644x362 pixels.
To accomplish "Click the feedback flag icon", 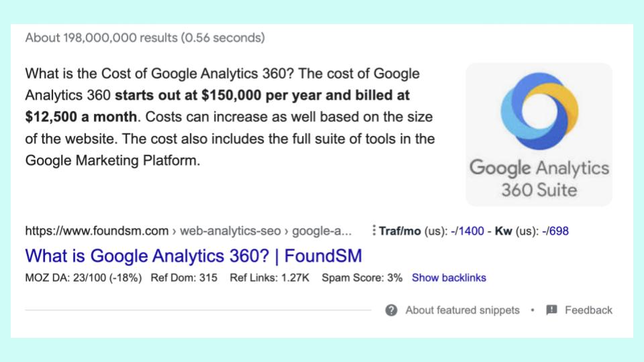I will 551,310.
